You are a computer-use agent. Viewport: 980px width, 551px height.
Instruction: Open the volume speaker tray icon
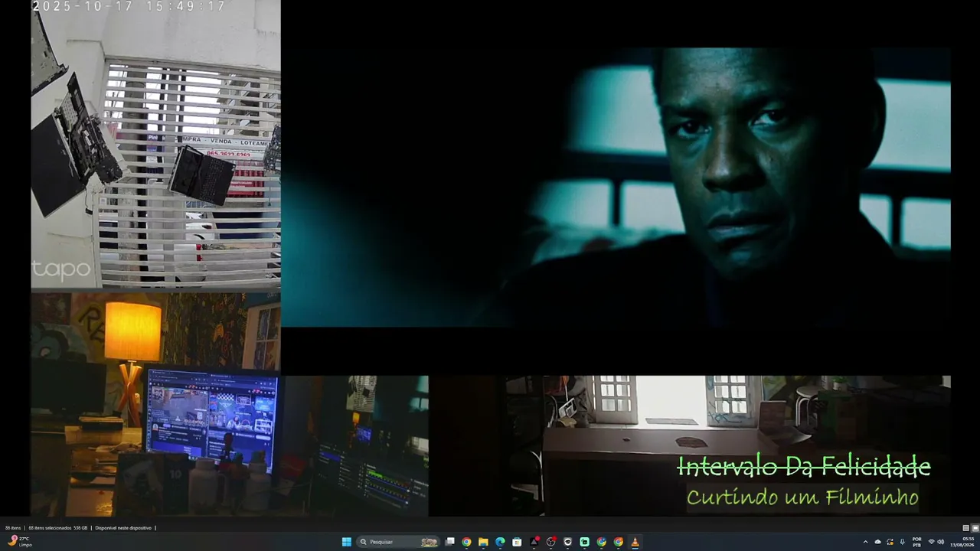pyautogui.click(x=941, y=542)
